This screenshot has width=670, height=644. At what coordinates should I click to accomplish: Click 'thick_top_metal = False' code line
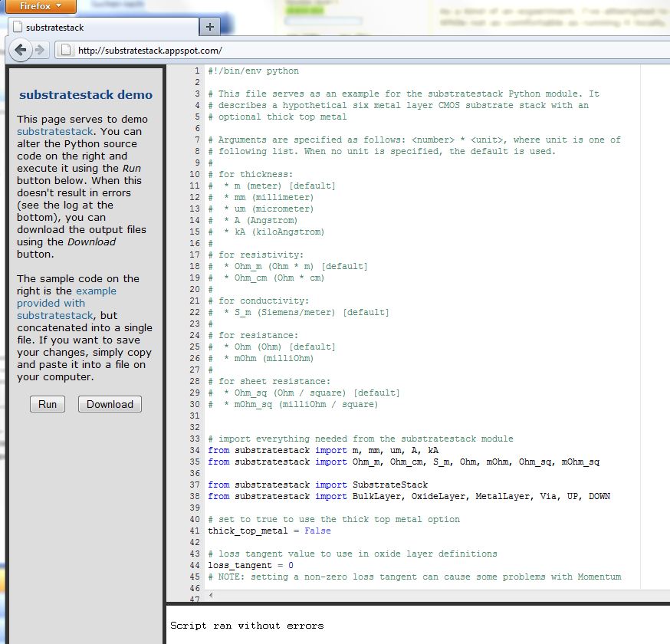(269, 531)
